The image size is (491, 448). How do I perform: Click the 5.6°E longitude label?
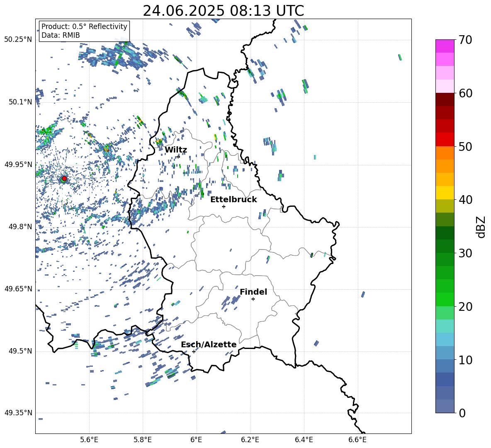point(89,440)
